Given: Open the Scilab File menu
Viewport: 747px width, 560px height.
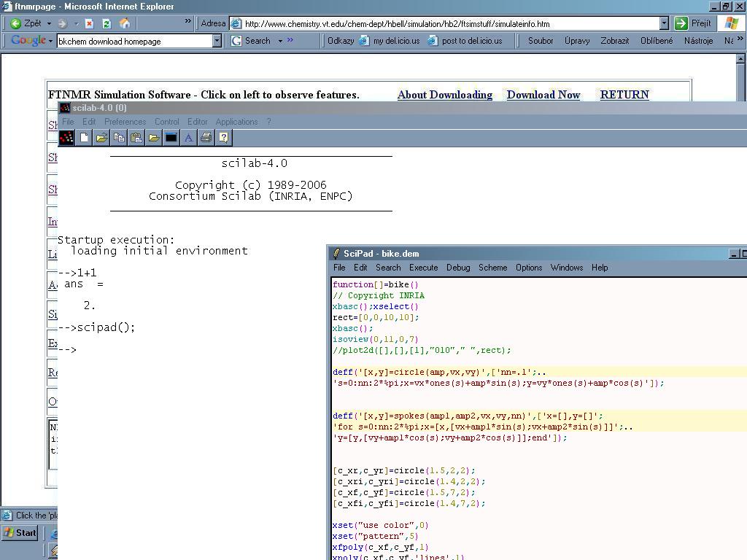Looking at the screenshot, I should click(x=68, y=122).
